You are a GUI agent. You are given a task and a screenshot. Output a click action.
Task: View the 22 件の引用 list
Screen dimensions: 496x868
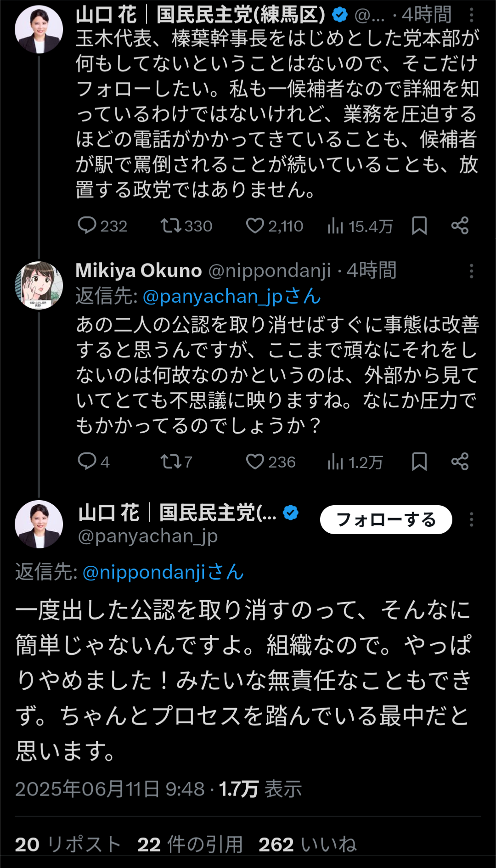190,844
